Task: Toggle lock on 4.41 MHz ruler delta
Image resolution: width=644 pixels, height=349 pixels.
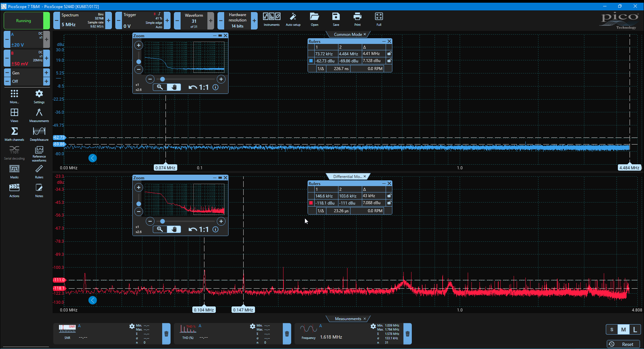Action: 389,54
